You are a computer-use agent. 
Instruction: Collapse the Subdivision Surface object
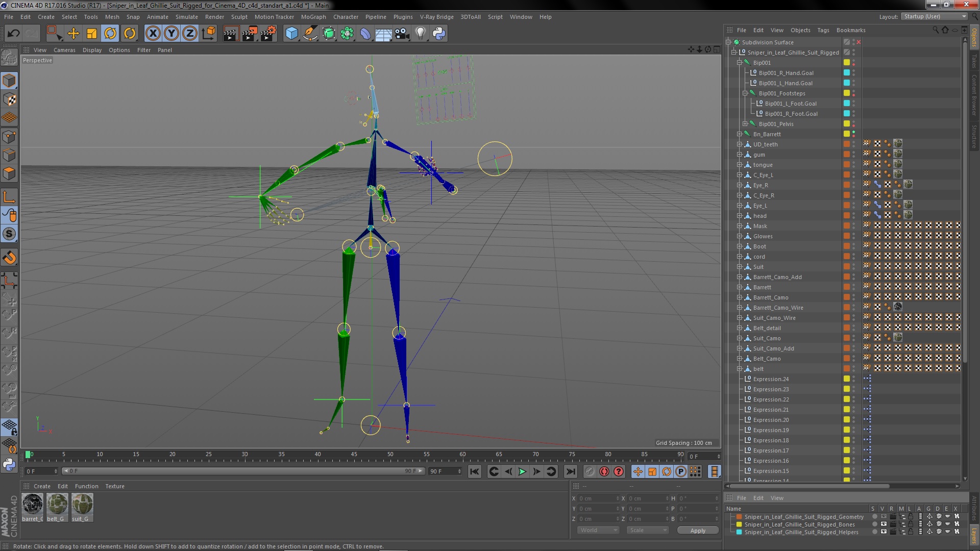pyautogui.click(x=728, y=42)
